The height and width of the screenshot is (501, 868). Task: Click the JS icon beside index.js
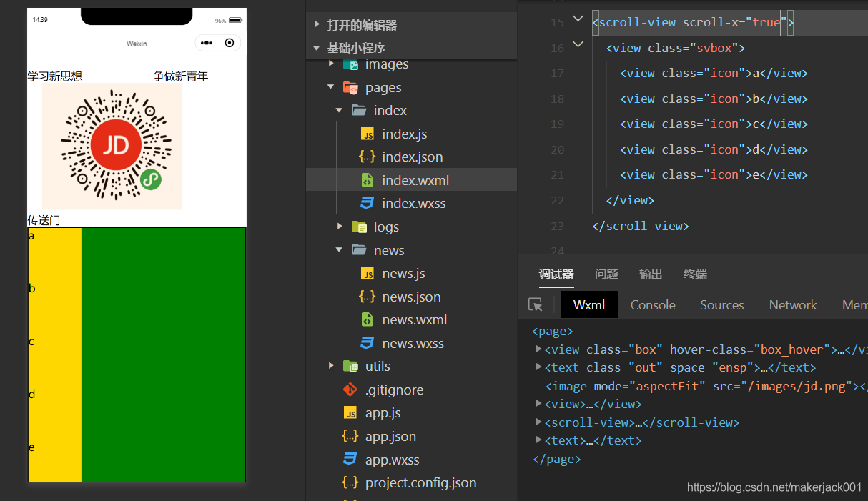pyautogui.click(x=368, y=134)
